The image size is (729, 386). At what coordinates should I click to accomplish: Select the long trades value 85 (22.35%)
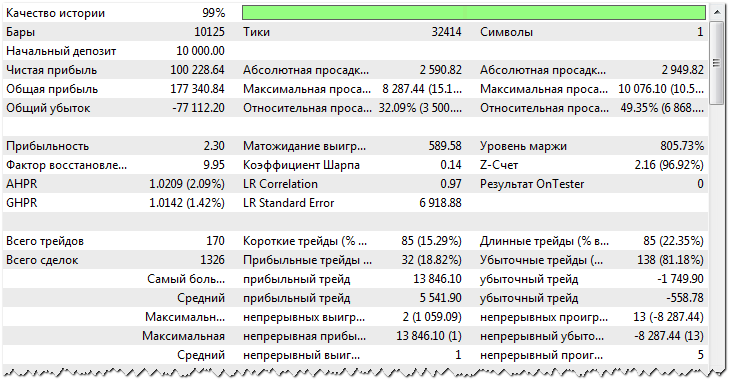coord(673,241)
